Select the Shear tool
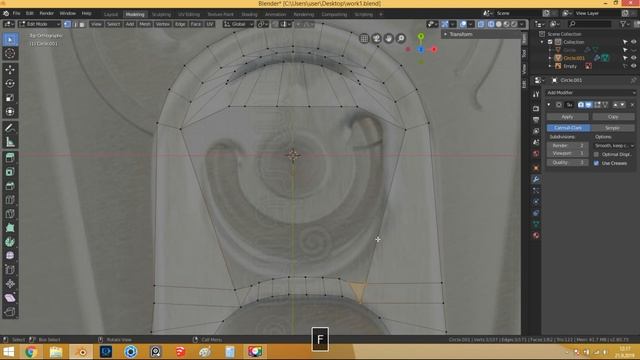The height and width of the screenshot is (360, 640). pos(10,298)
